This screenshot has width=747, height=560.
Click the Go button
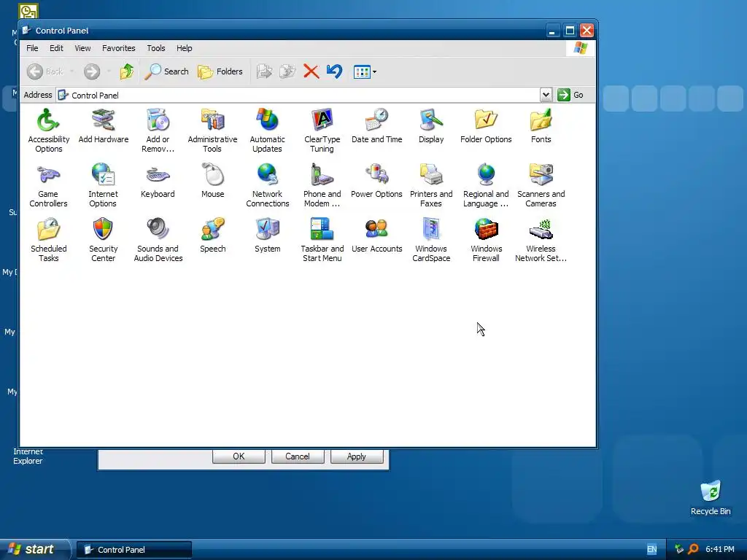point(570,95)
